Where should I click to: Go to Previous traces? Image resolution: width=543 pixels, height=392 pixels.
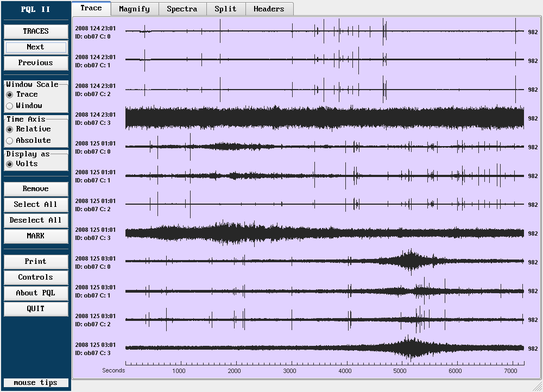point(36,63)
